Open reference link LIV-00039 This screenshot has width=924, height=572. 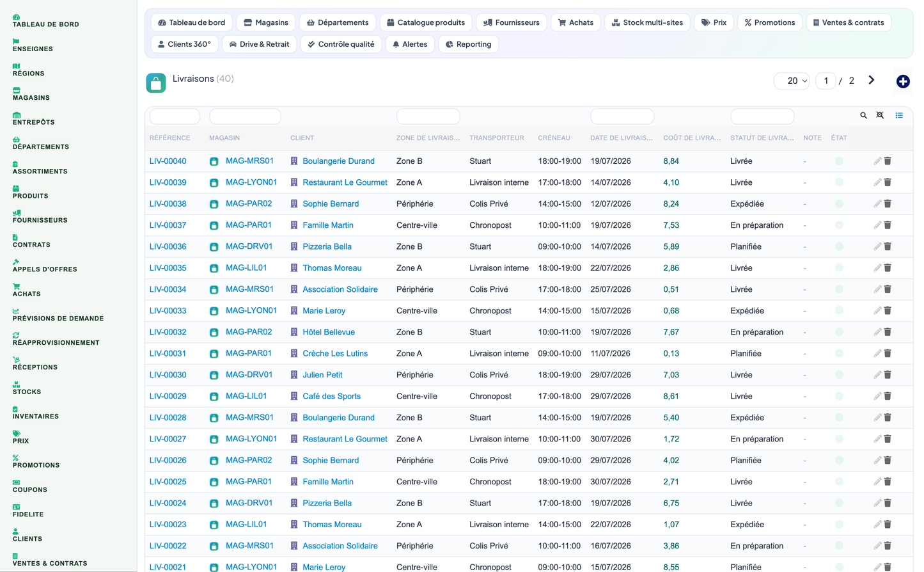(x=168, y=182)
